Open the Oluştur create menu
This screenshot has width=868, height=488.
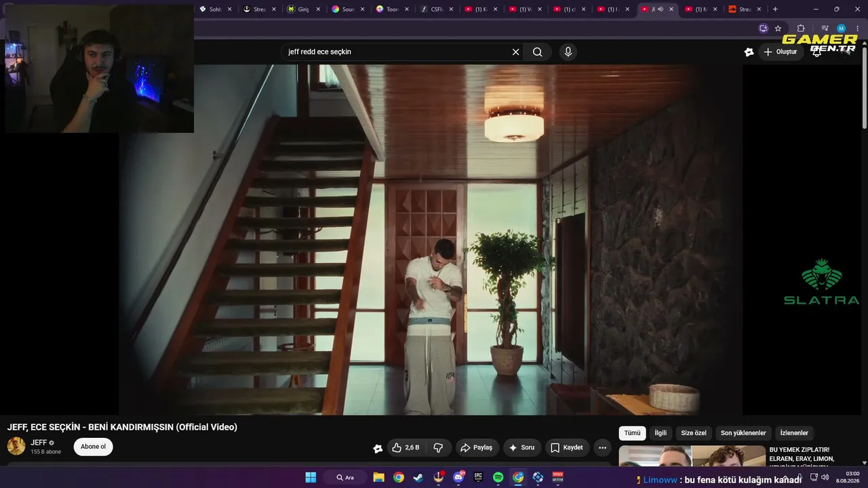781,52
